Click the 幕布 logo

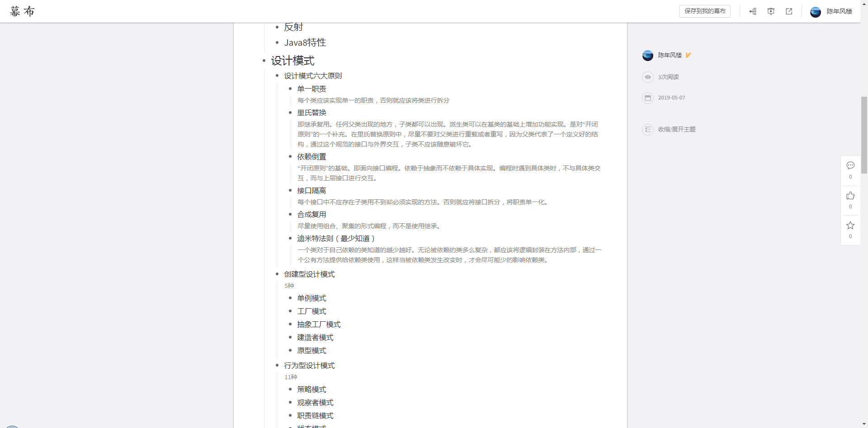pos(22,11)
